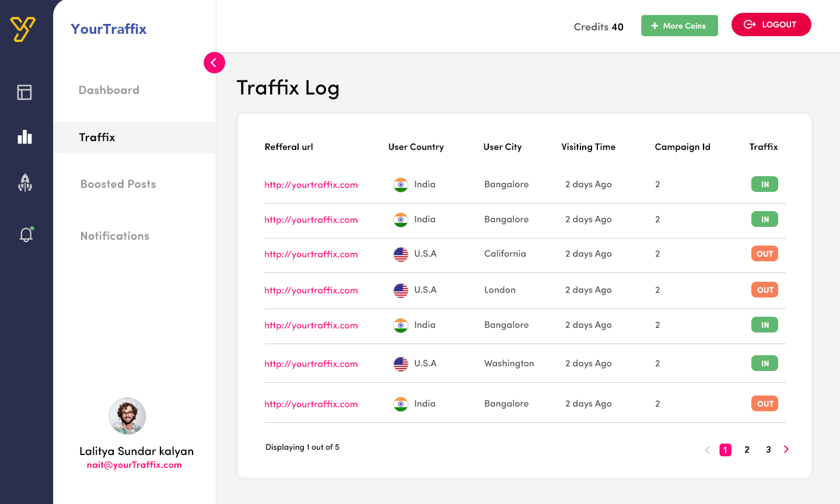This screenshot has height=504, width=840.
Task: Open the Dashboard menu item
Action: [109, 90]
